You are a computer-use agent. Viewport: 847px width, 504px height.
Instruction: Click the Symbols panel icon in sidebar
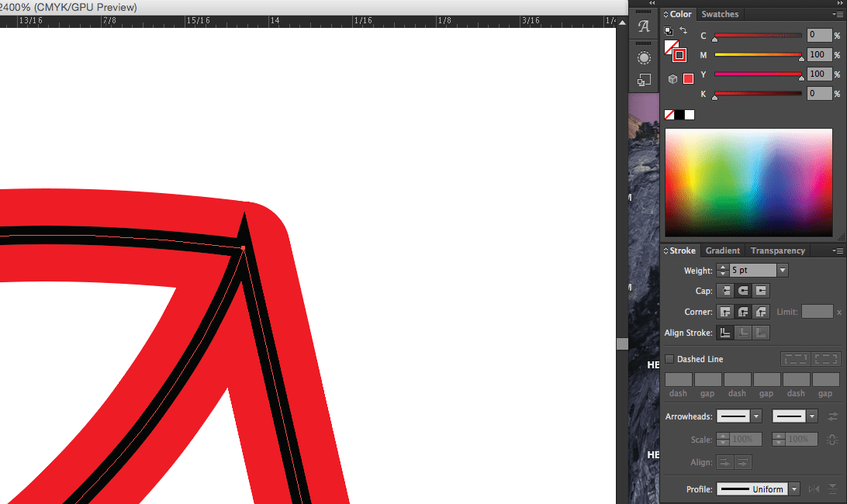pos(643,57)
